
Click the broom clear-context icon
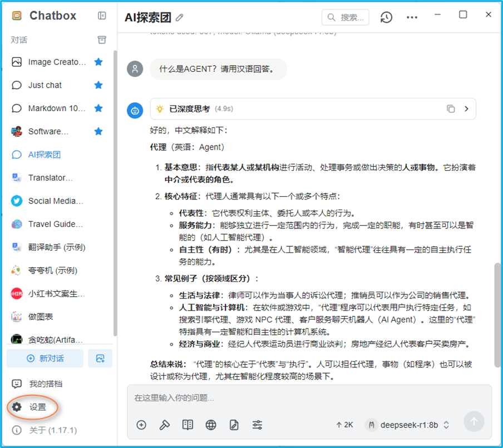click(x=165, y=425)
